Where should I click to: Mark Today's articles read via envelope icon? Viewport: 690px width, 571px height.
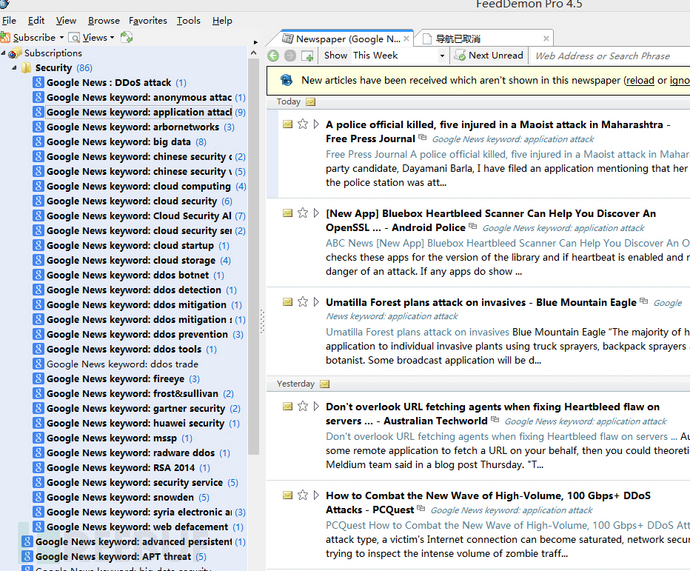click(x=311, y=102)
